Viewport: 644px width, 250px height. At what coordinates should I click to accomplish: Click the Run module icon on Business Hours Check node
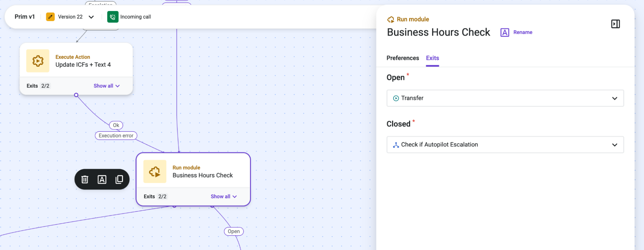coord(155,171)
